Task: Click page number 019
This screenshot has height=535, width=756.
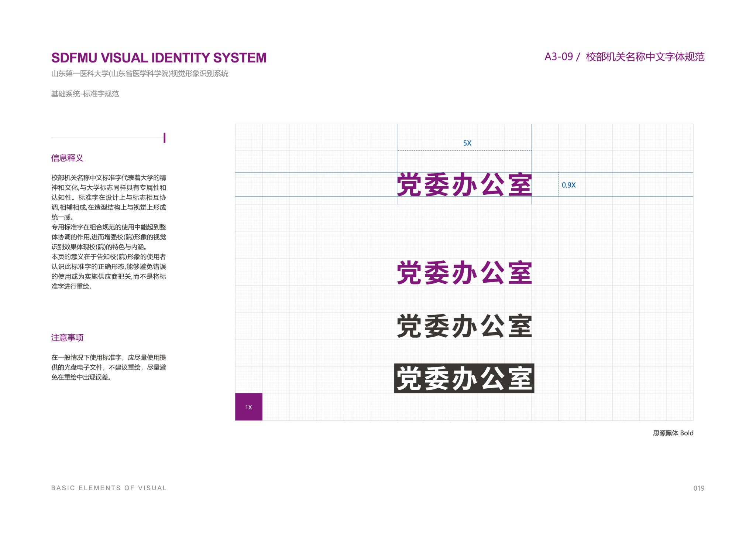Action: point(698,488)
